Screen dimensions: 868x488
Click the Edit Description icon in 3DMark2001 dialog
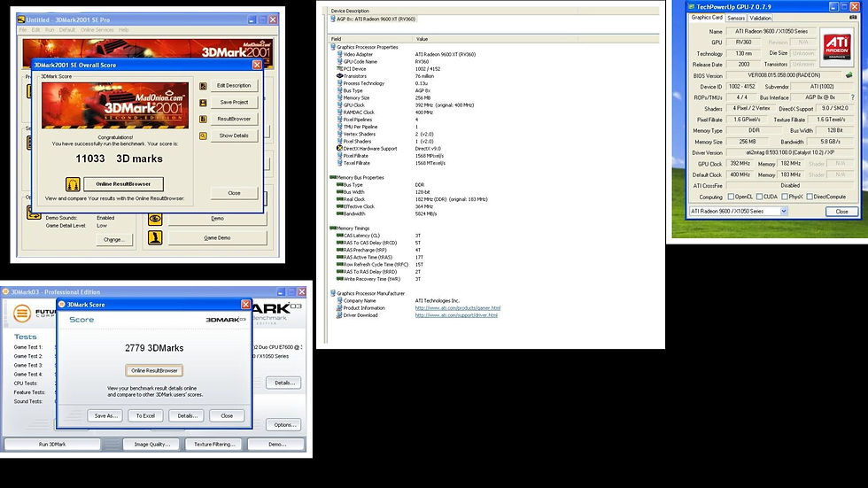tap(203, 86)
